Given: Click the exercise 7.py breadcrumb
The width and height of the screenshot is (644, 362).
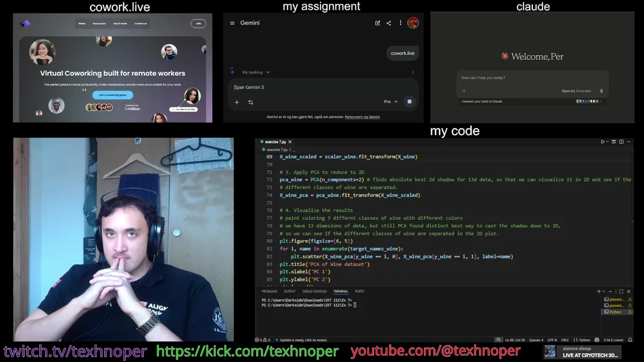Looking at the screenshot, I should click(x=277, y=149).
